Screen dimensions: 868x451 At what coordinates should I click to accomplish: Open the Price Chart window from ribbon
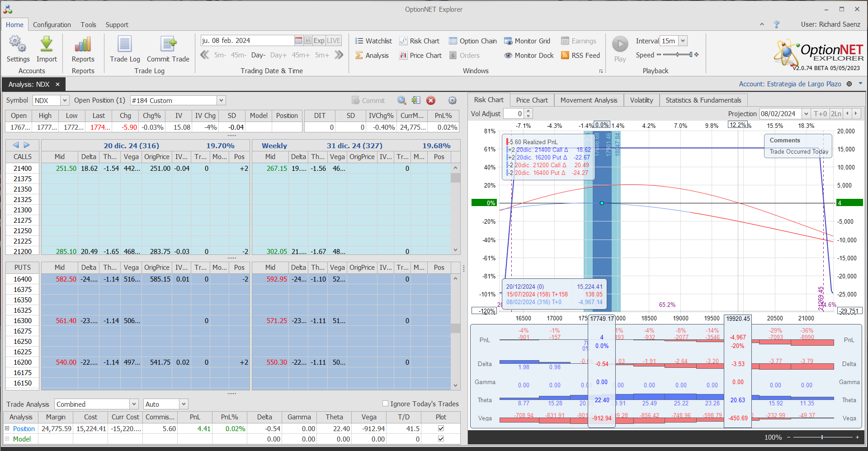click(420, 56)
